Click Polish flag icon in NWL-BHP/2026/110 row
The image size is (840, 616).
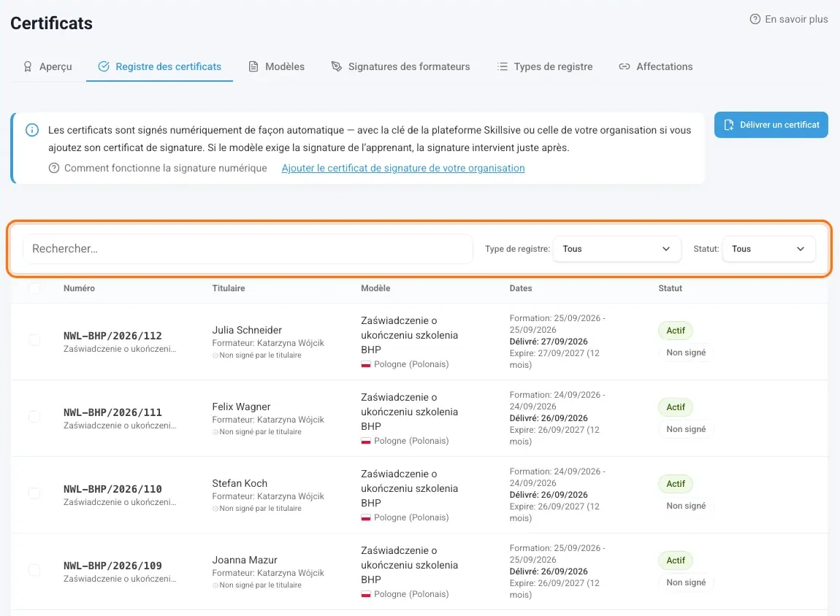[x=366, y=517]
